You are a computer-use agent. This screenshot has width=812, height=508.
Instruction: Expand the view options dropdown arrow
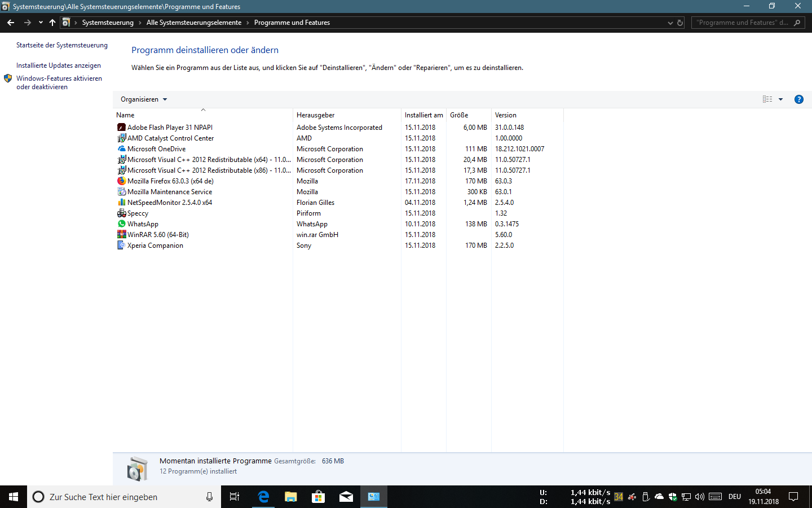[x=781, y=99]
